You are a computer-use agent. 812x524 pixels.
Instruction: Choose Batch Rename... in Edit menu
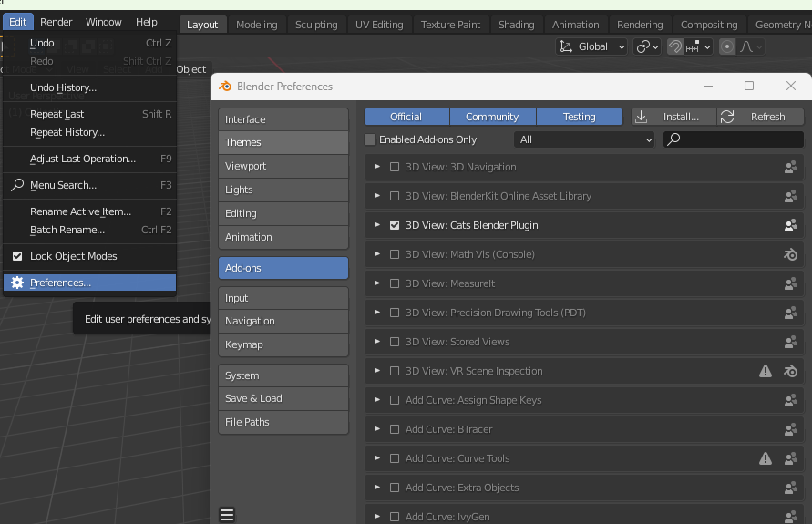click(89, 230)
